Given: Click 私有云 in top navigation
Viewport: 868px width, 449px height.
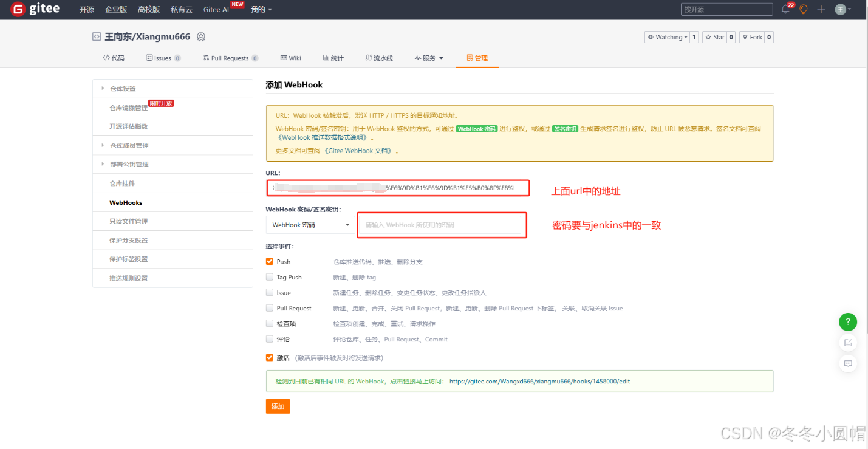Looking at the screenshot, I should [182, 10].
